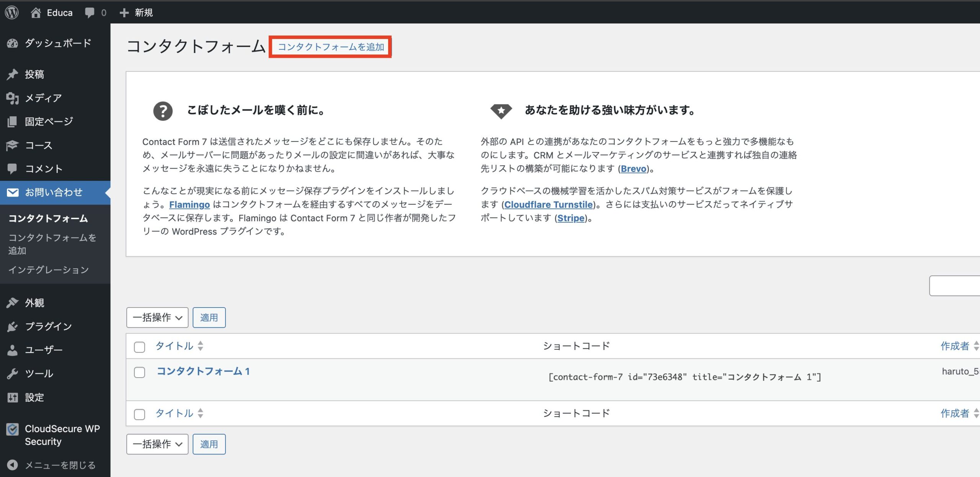Image resolution: width=980 pixels, height=477 pixels.
Task: Check the select-all box in table footer
Action: click(x=139, y=414)
